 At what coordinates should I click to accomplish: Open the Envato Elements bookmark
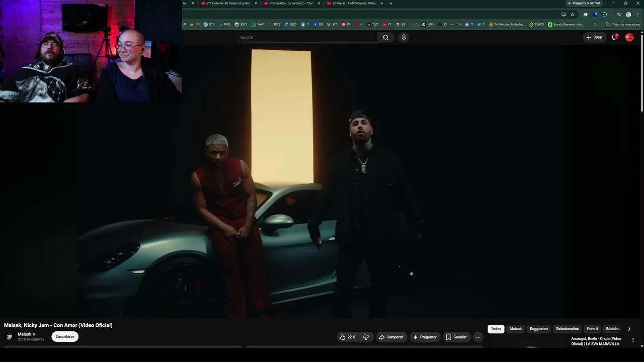click(x=566, y=24)
